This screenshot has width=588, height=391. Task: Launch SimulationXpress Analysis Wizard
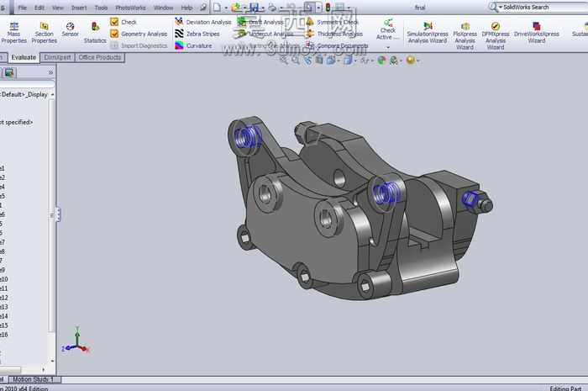tap(428, 33)
